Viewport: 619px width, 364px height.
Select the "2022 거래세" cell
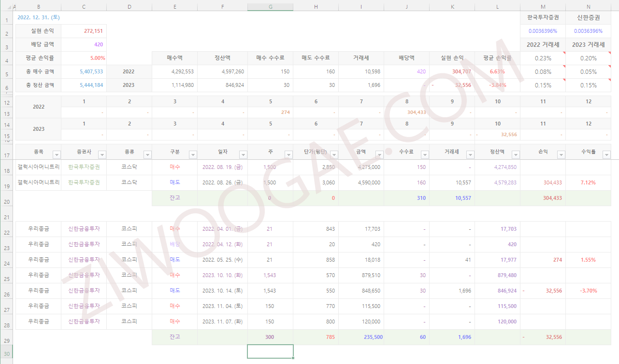[543, 44]
